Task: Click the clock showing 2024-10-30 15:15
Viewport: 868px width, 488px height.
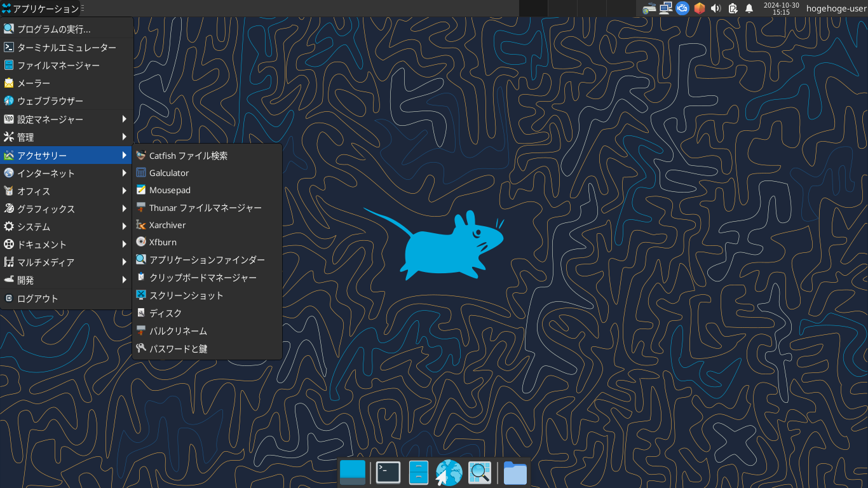Action: (781, 8)
